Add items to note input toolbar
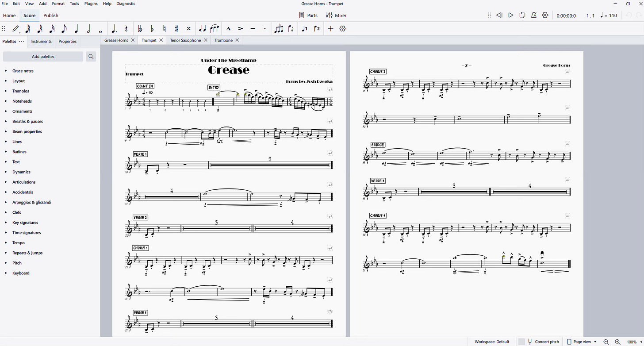Screen dimensions: 644x346 [330, 29]
